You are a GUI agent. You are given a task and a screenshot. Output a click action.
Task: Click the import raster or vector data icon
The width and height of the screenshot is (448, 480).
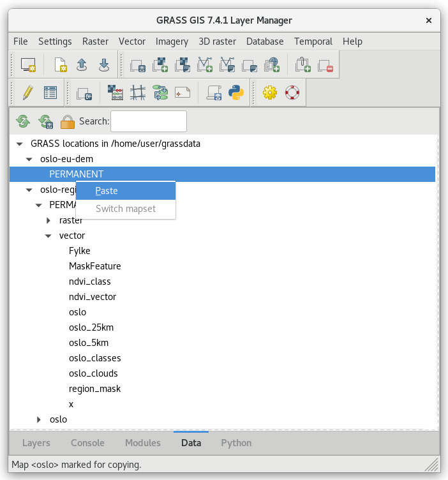click(84, 93)
